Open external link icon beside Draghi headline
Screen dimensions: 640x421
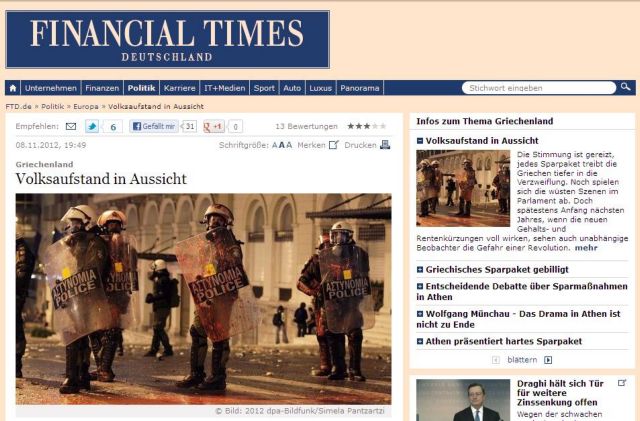tap(622, 383)
